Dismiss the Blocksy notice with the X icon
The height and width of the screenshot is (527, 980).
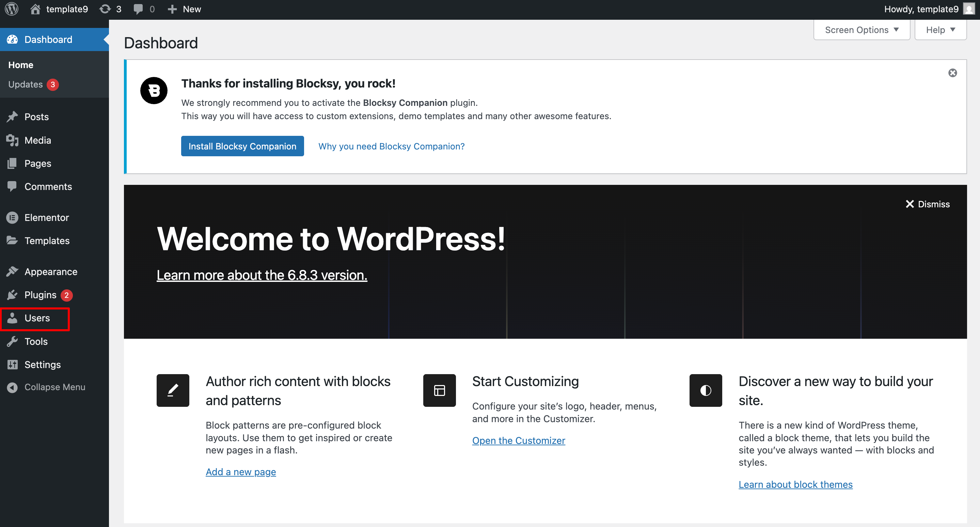point(952,73)
